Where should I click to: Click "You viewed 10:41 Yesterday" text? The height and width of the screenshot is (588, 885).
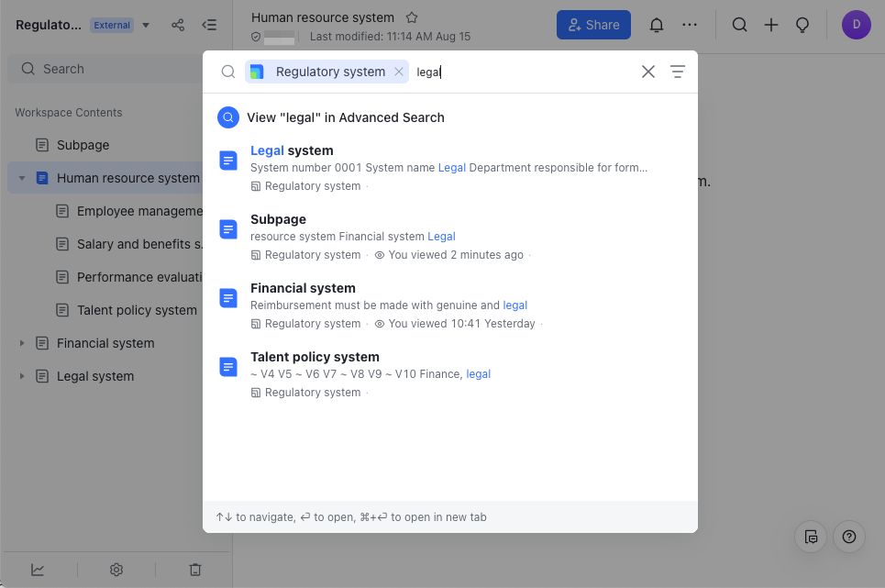[461, 324]
